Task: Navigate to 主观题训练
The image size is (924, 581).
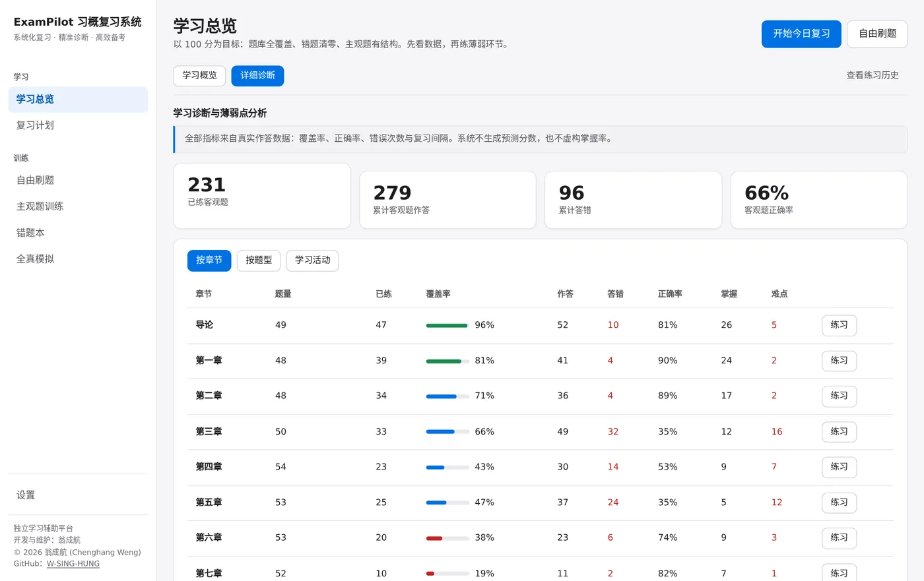Action: tap(78, 206)
